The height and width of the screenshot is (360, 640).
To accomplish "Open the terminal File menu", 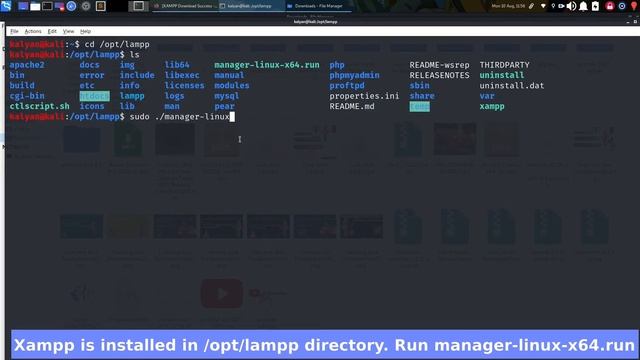I will (x=14, y=31).
